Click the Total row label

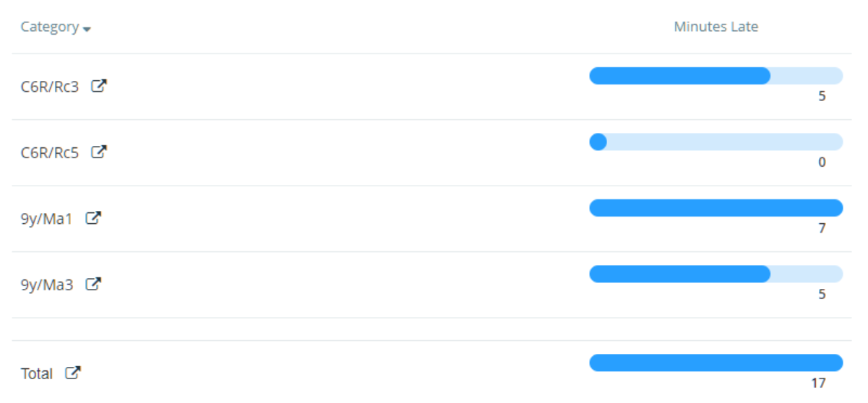click(x=37, y=374)
